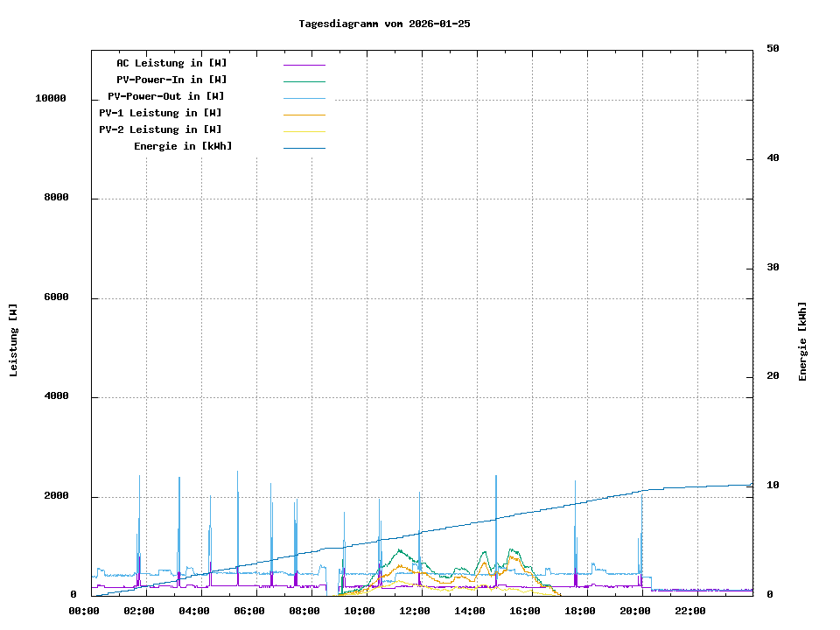Click the chart title Tagesdiagramm vom 2026-01-25
This screenshot has width=840, height=630.
384,24
